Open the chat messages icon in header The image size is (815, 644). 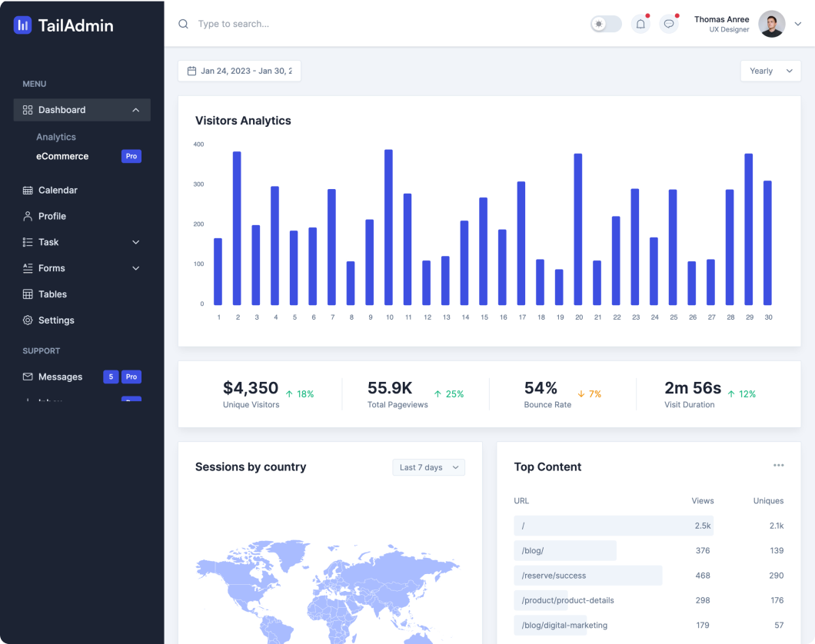(x=669, y=24)
